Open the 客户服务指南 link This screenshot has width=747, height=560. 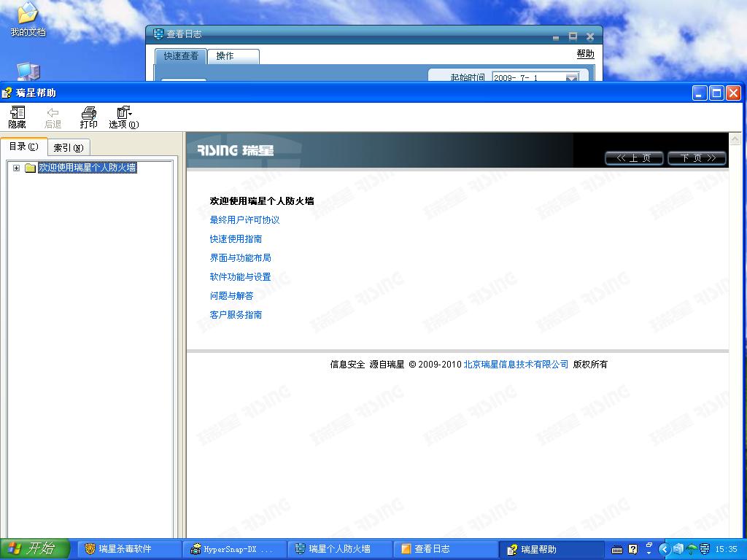(236, 315)
